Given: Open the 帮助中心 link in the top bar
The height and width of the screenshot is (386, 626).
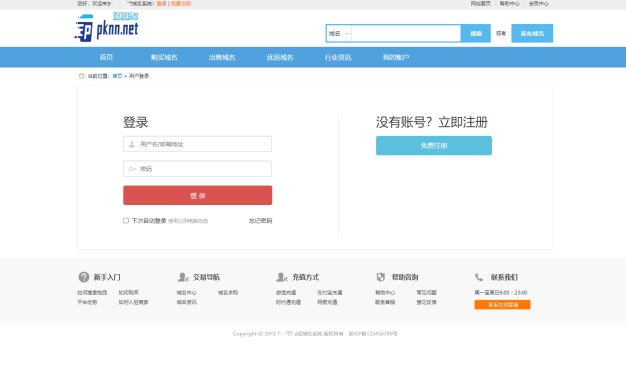Looking at the screenshot, I should click(510, 4).
